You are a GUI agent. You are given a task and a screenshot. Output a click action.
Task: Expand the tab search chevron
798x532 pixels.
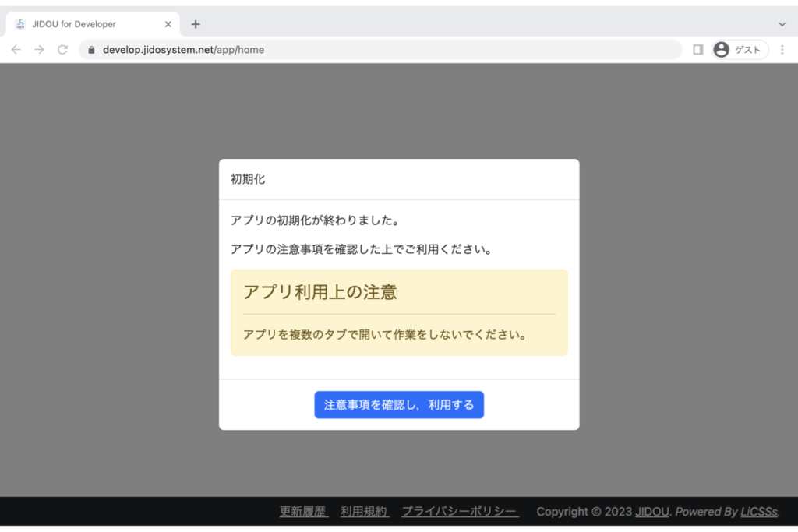click(782, 24)
